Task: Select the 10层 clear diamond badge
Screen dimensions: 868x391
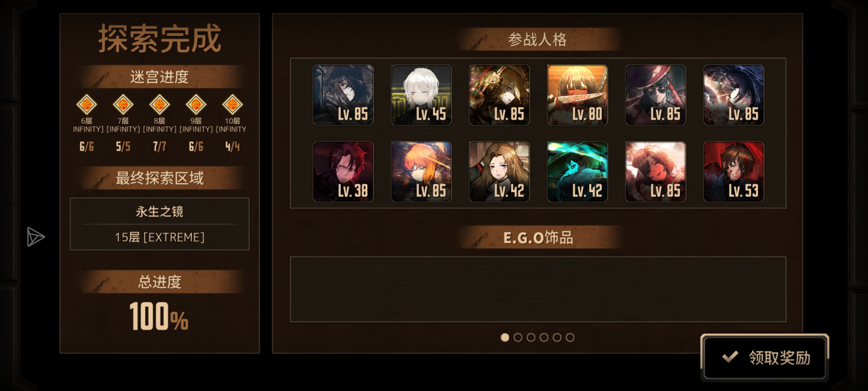Action: point(232,105)
